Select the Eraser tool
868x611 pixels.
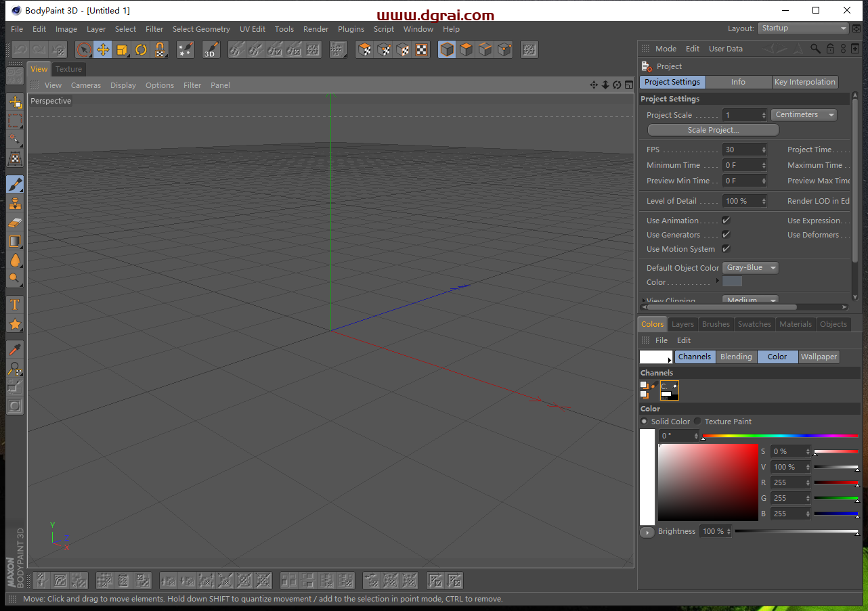pyautogui.click(x=15, y=222)
